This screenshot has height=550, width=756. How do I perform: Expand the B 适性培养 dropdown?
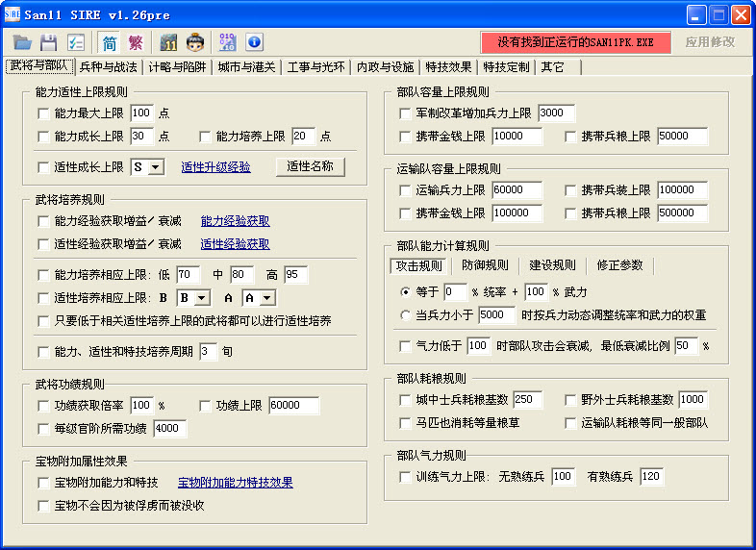coord(194,298)
